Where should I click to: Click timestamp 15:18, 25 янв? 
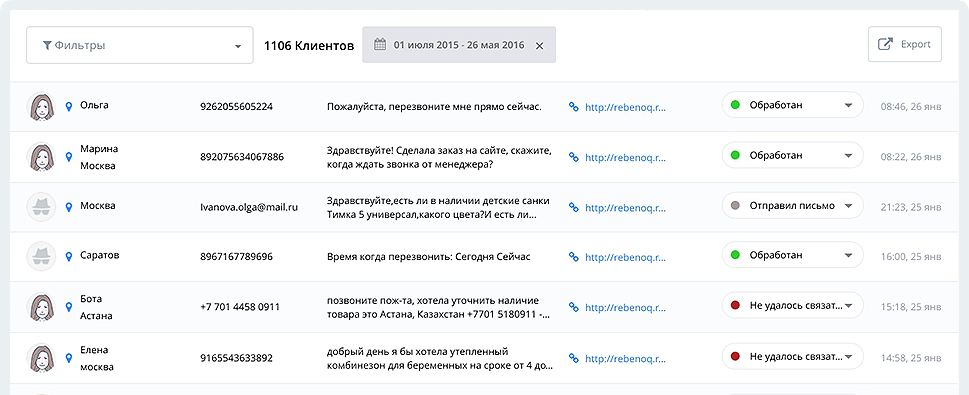pos(911,307)
